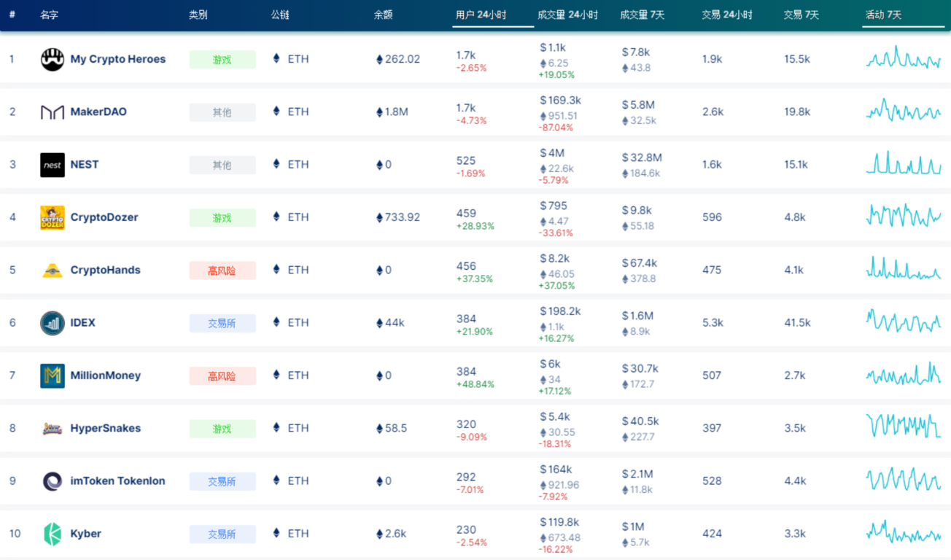The width and height of the screenshot is (951, 560).
Task: Click the HyperSnakes logo icon
Action: [53, 429]
